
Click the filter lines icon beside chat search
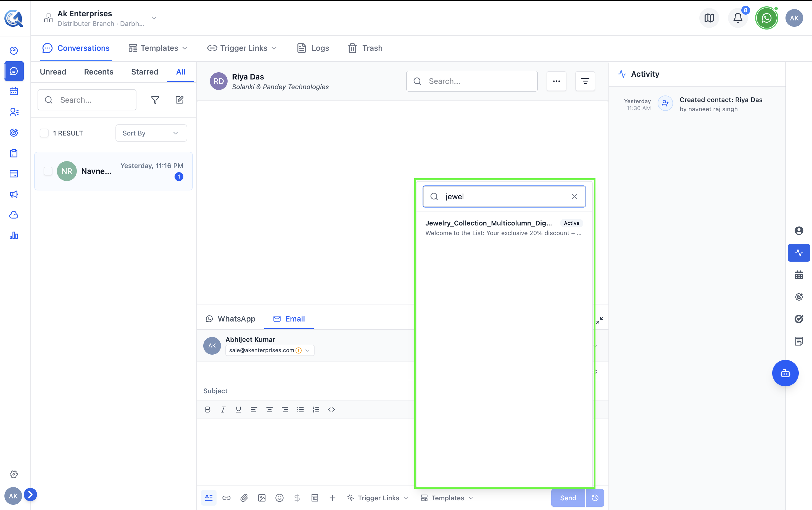tap(585, 81)
